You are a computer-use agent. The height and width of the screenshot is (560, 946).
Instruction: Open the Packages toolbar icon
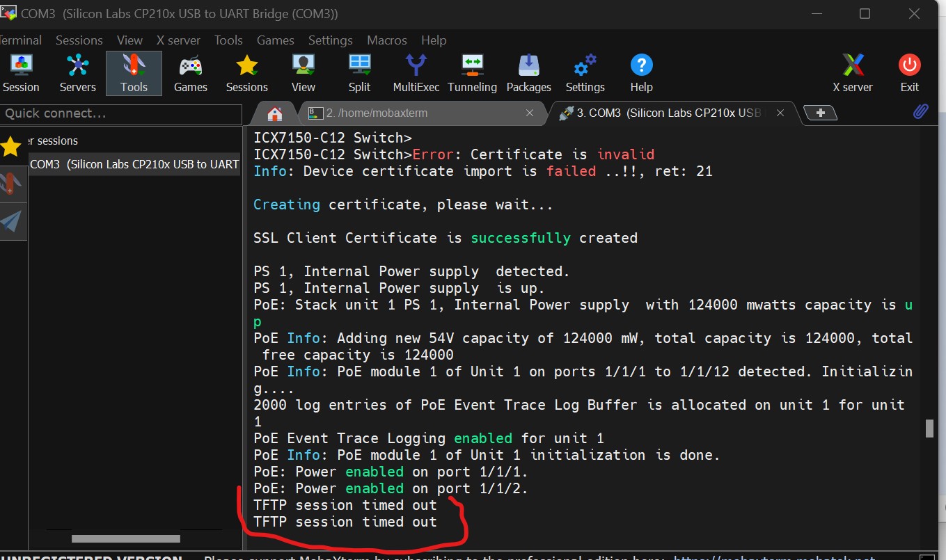pyautogui.click(x=529, y=73)
